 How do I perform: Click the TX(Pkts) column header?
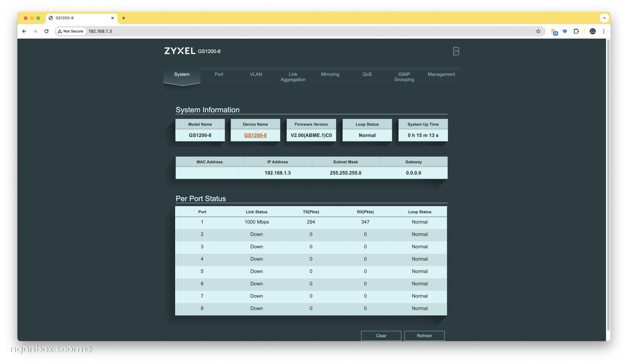[x=311, y=212]
